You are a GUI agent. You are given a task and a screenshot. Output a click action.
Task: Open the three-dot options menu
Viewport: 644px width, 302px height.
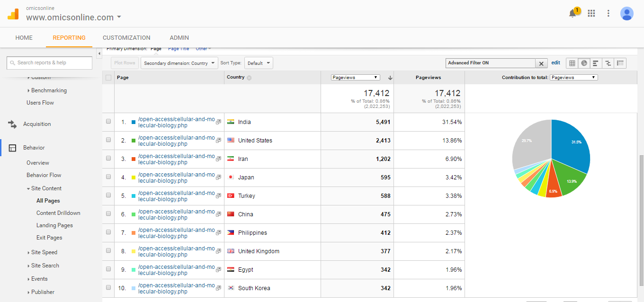[608, 13]
